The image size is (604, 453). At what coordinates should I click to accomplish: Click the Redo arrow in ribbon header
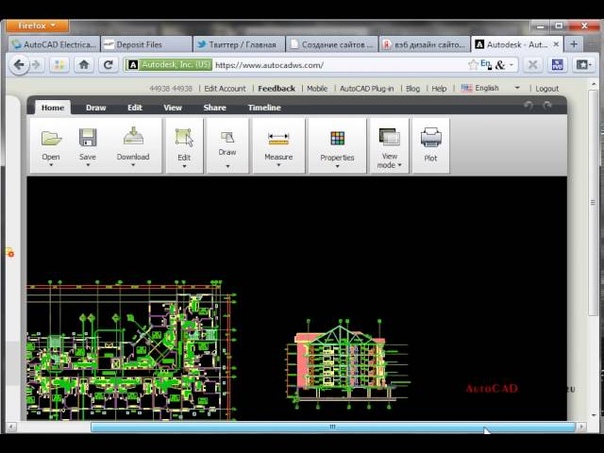pyautogui.click(x=547, y=106)
